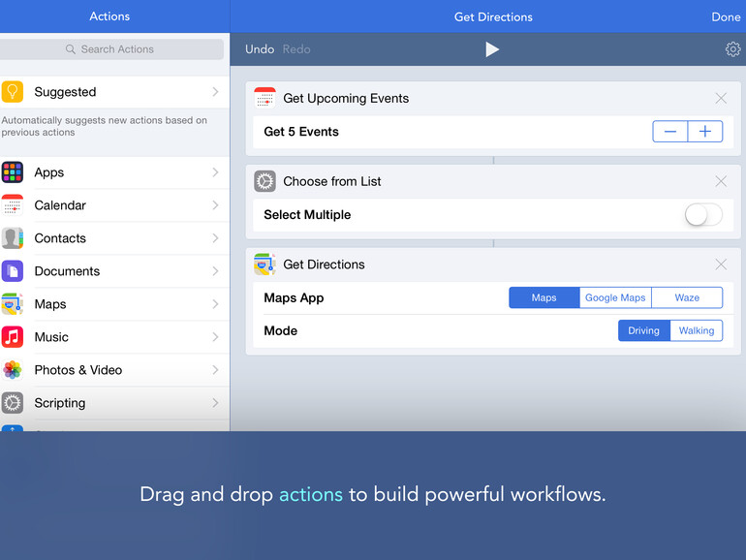746x560 pixels.
Task: Click the Contacts icon
Action: click(13, 238)
